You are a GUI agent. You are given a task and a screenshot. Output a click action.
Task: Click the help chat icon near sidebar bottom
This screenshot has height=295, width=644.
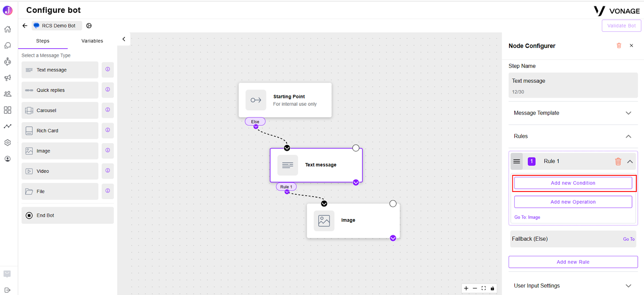click(7, 274)
